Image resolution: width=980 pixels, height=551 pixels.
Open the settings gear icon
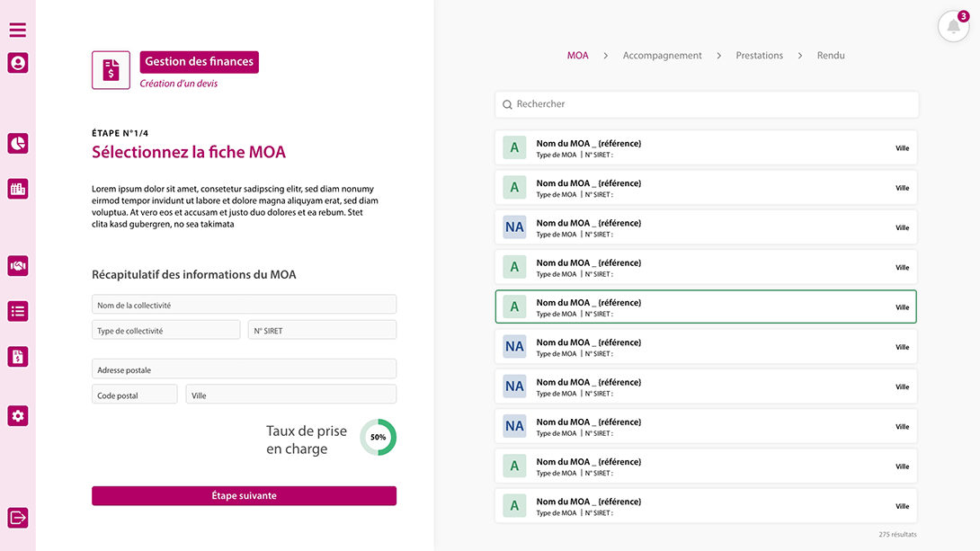17,415
